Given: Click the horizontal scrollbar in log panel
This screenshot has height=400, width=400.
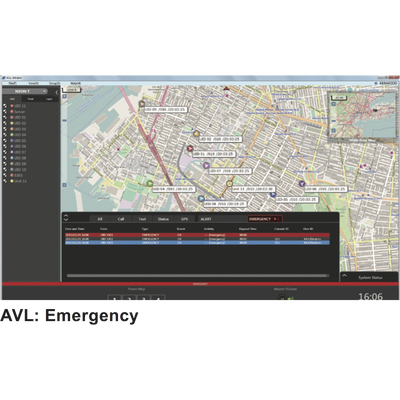Looking at the screenshot, I should click(197, 276).
